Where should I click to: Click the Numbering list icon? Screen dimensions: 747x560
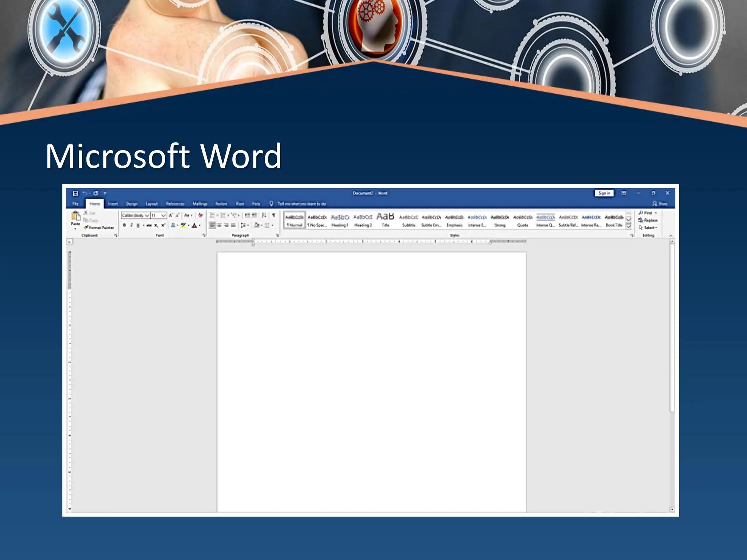tap(223, 215)
